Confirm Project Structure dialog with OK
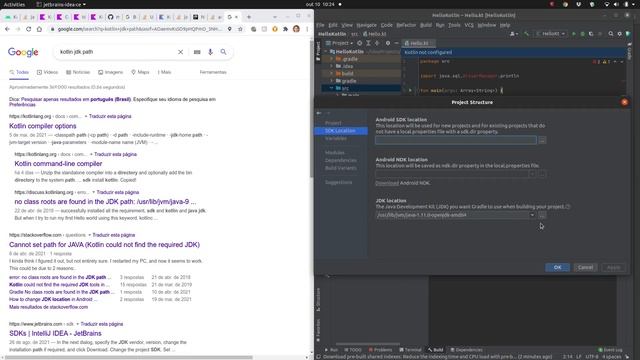 pos(558,267)
